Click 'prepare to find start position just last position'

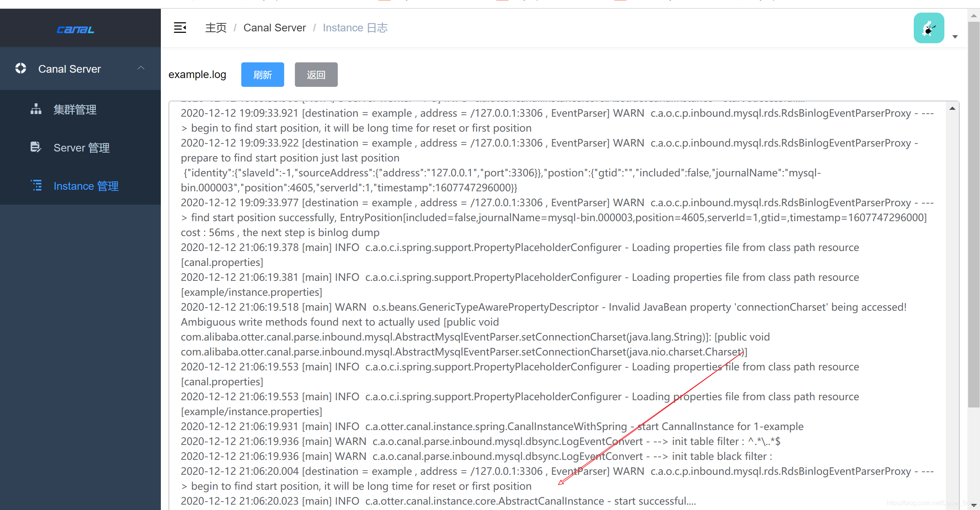(290, 158)
